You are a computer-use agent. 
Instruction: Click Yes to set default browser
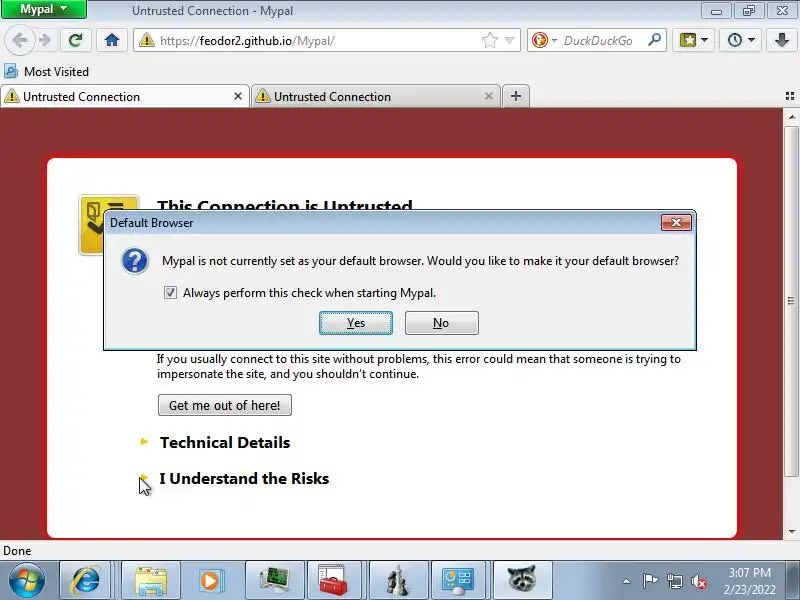pyautogui.click(x=356, y=323)
